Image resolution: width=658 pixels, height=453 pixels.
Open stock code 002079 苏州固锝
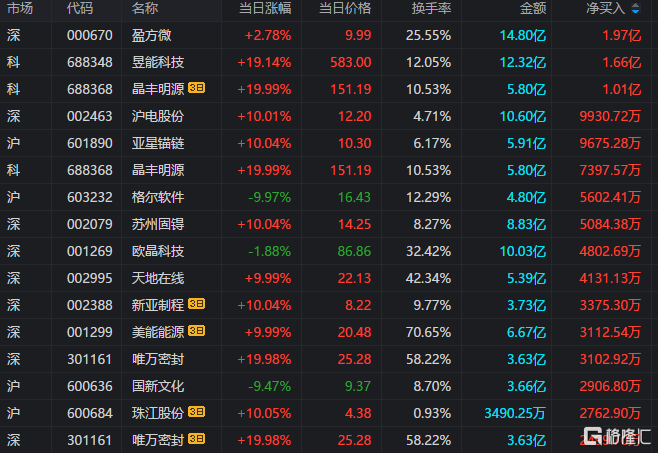click(x=90, y=224)
